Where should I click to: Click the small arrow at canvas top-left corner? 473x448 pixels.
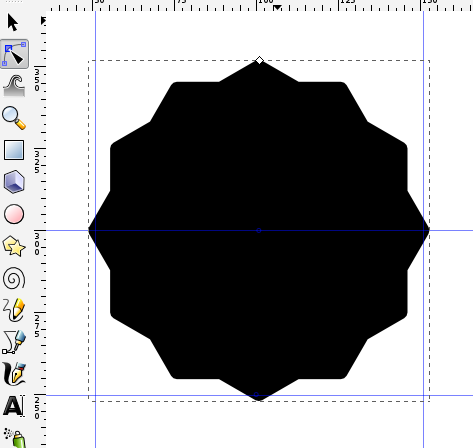click(x=43, y=21)
